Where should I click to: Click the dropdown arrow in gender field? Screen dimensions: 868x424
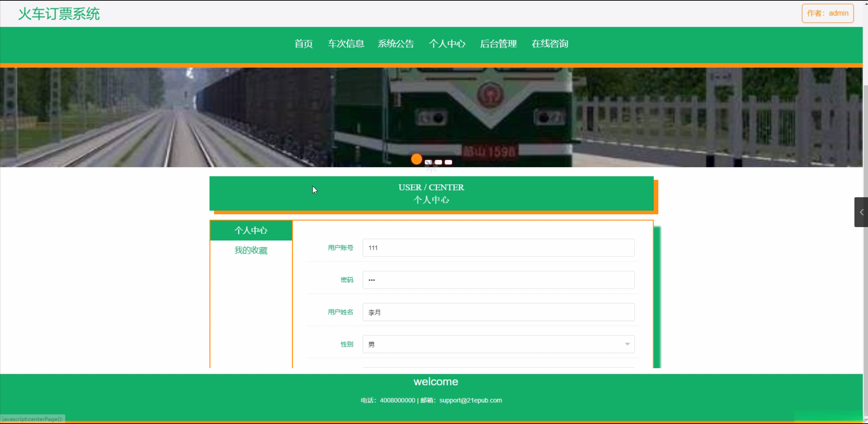627,344
